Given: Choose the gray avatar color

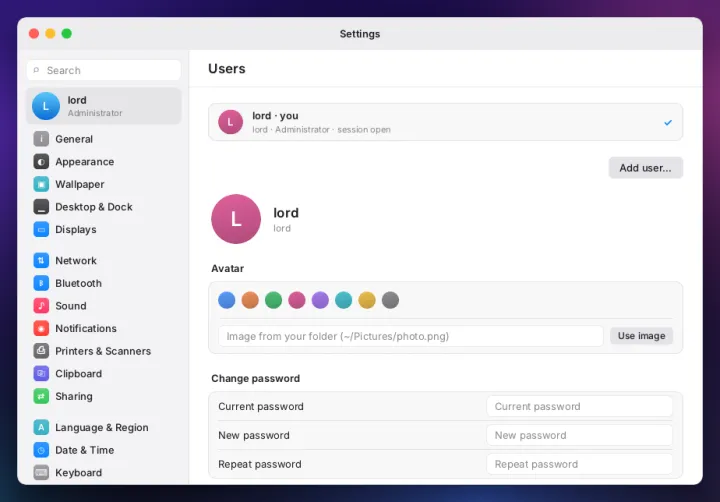Looking at the screenshot, I should point(390,300).
